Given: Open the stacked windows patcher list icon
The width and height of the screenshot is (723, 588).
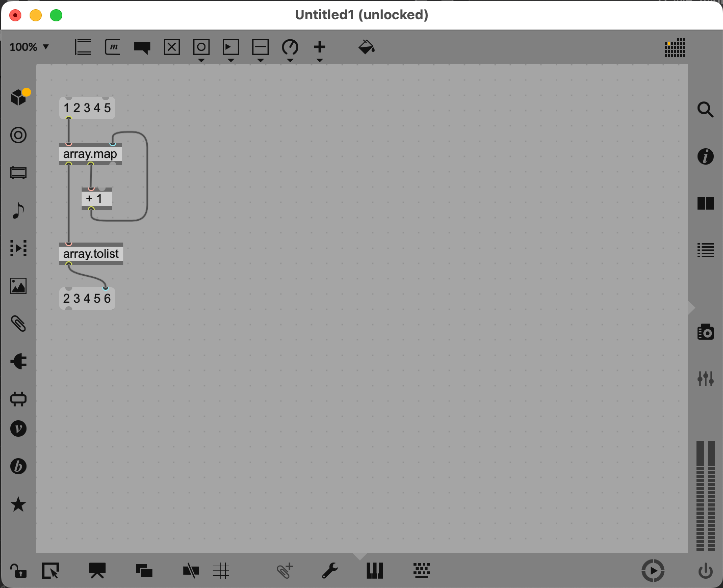Looking at the screenshot, I should (144, 571).
